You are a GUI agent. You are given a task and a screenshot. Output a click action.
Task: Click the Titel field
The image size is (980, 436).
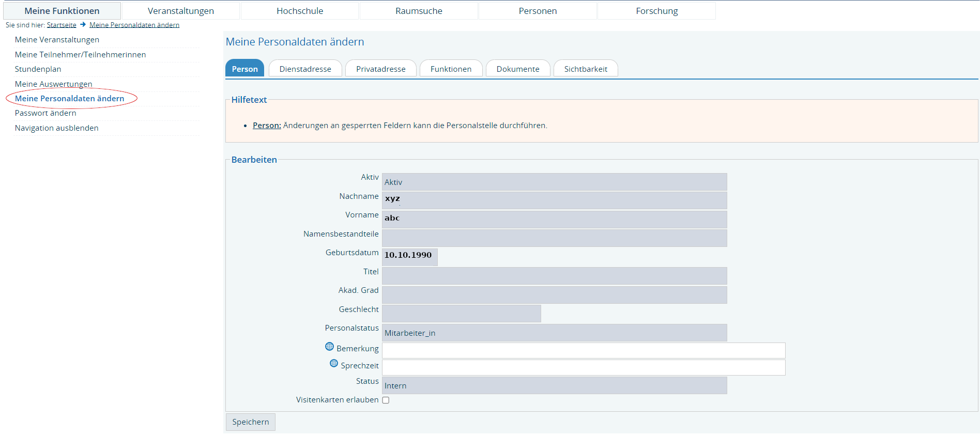pos(554,276)
